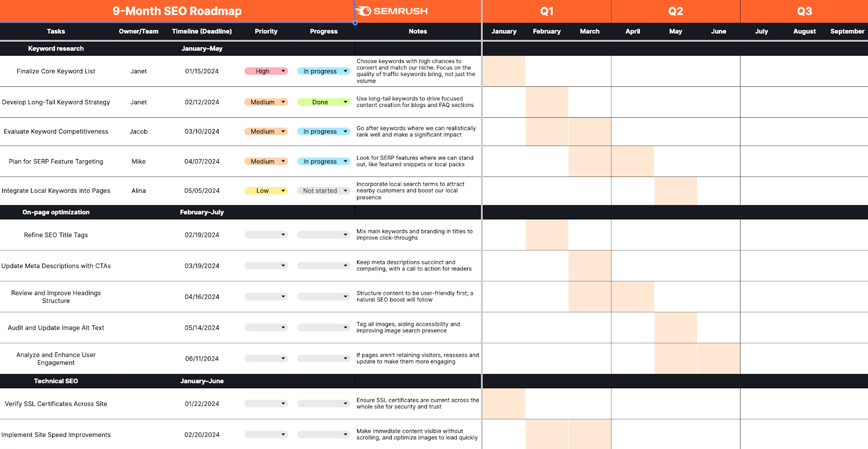Select the Technical SEO section heading
The image size is (868, 449).
pos(56,381)
